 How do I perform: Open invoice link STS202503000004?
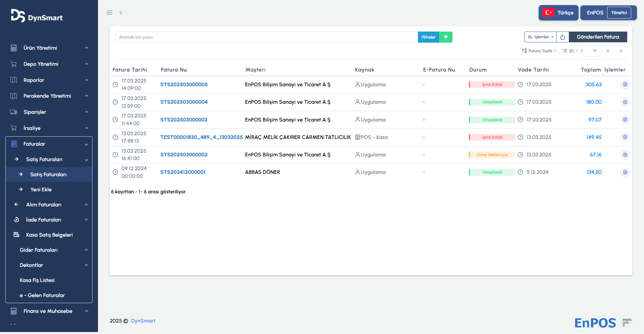coord(184,102)
